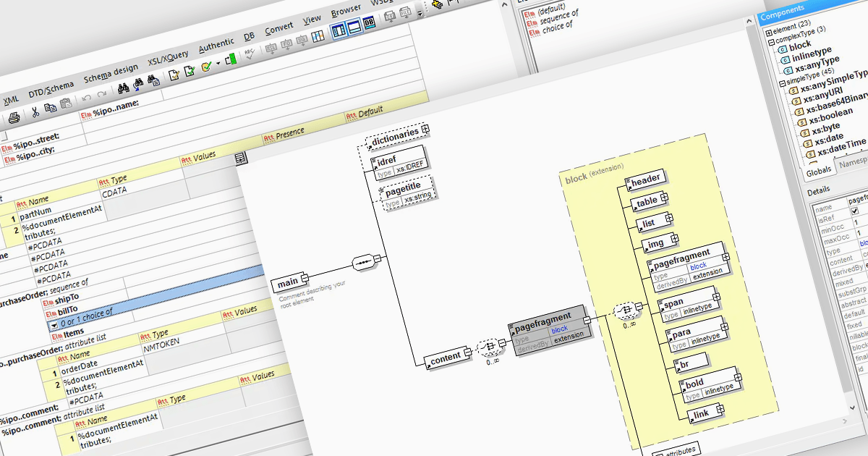This screenshot has height=456, width=868.
Task: Select the billTo element row
Action: [65, 310]
